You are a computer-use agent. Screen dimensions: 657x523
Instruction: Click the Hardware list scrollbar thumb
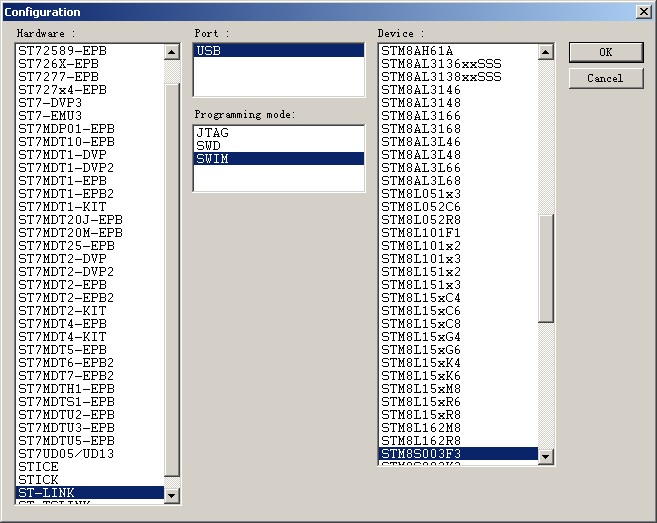(172, 280)
